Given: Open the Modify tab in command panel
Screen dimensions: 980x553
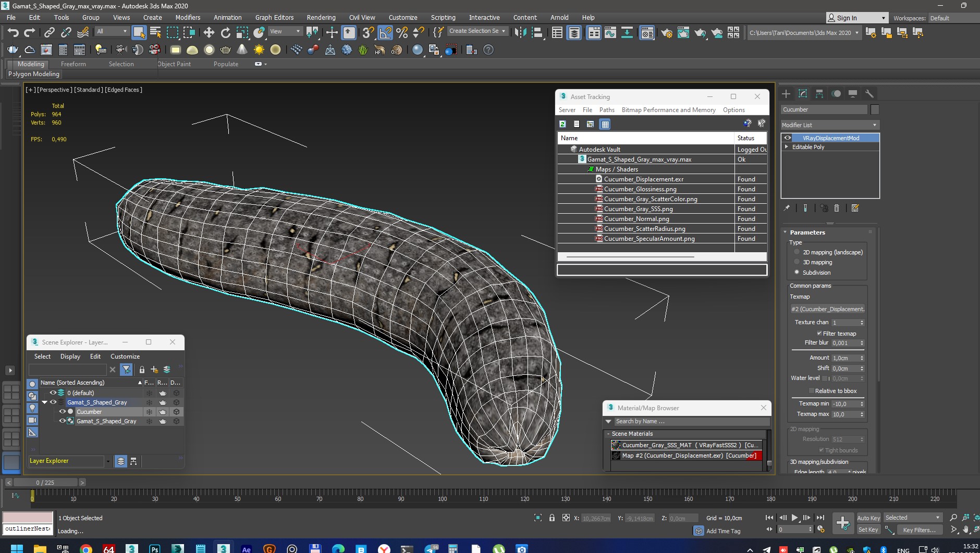Looking at the screenshot, I should tap(803, 94).
